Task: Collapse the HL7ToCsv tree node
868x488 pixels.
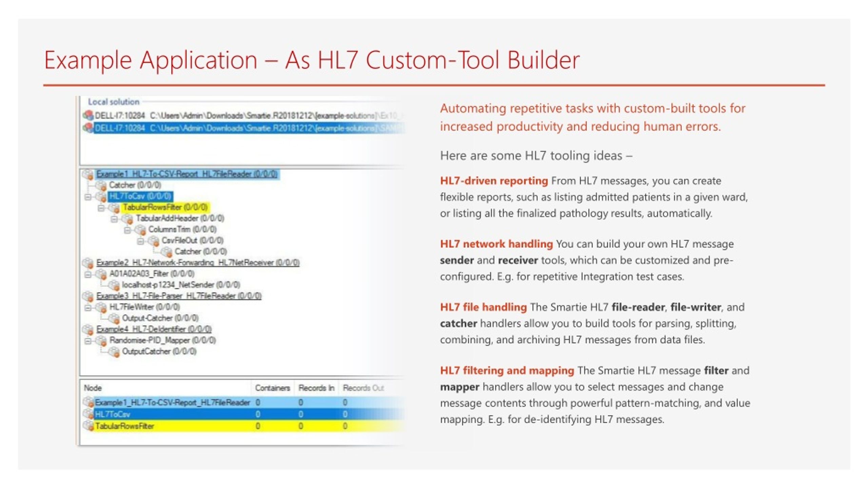Action: (88, 197)
